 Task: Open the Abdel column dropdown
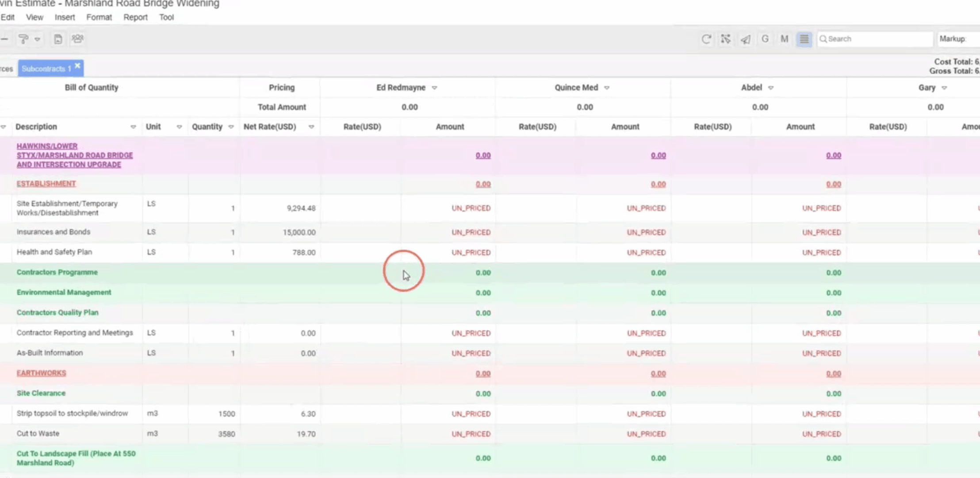[x=771, y=88]
